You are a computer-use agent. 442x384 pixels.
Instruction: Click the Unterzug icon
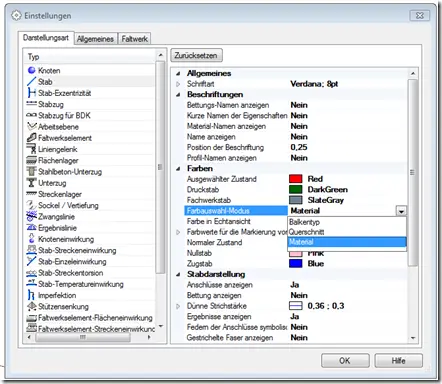[x=31, y=183]
